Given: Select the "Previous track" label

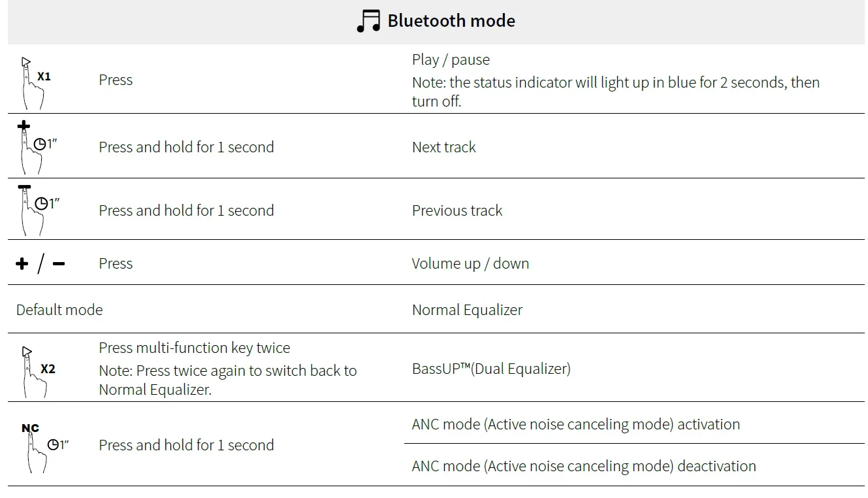Looking at the screenshot, I should 457,210.
